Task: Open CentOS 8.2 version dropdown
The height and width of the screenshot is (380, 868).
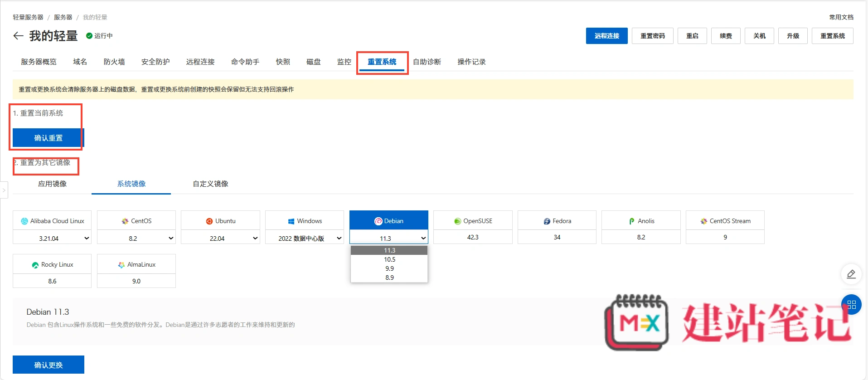Action: 136,238
